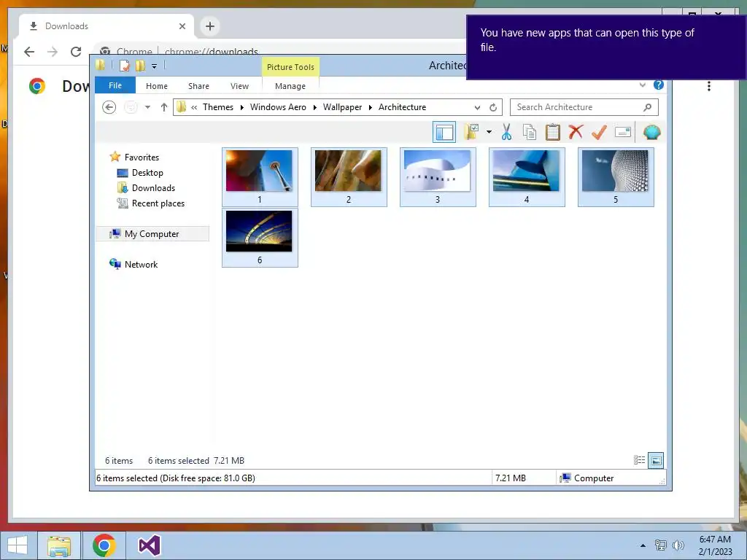
Task: Click the teal shell icon
Action: coord(651,132)
